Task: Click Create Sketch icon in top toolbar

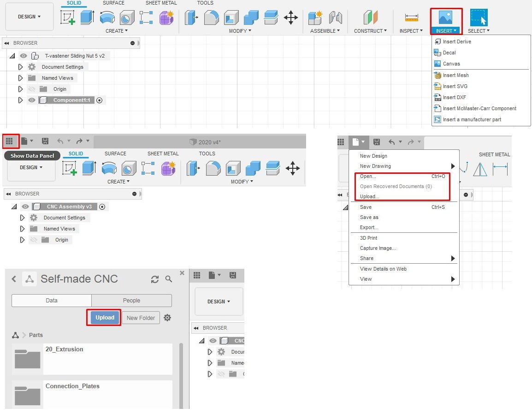Action: pos(67,17)
